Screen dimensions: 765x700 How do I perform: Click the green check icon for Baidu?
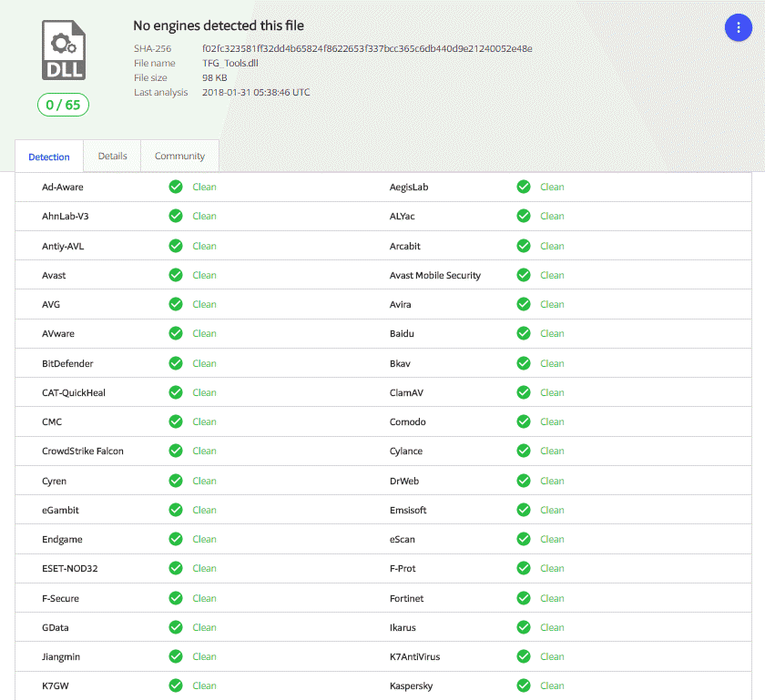[x=524, y=334]
